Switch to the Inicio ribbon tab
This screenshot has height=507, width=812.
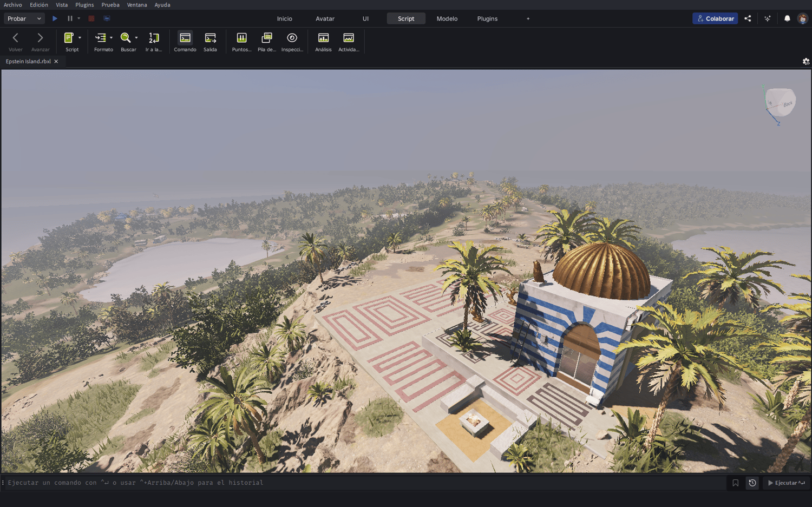pos(285,18)
